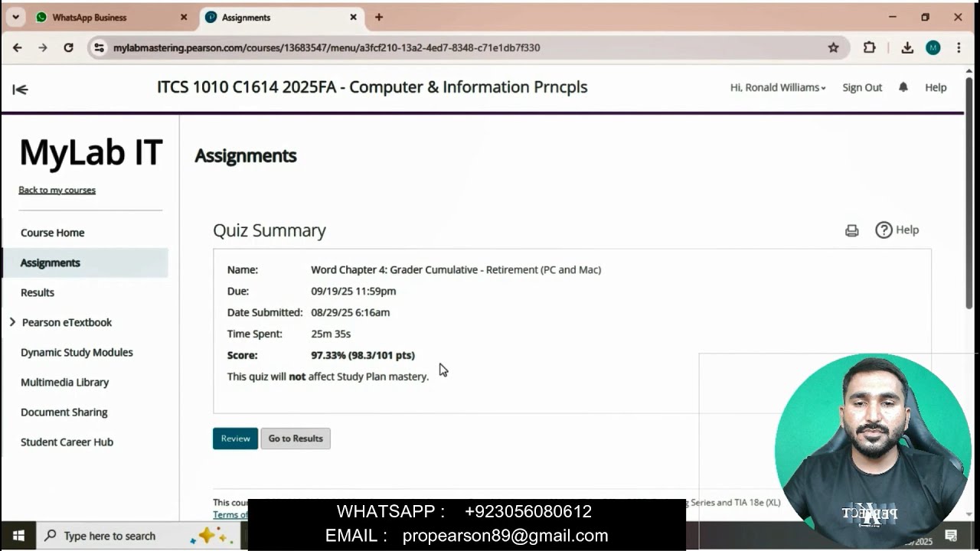Image resolution: width=980 pixels, height=551 pixels.
Task: Open Results in the sidebar
Action: (x=38, y=292)
